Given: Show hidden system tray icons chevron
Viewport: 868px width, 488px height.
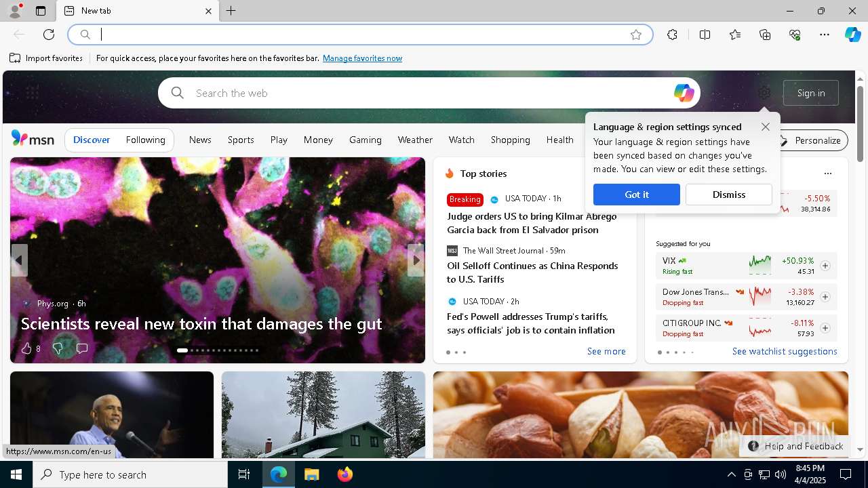Looking at the screenshot, I should tap(731, 474).
